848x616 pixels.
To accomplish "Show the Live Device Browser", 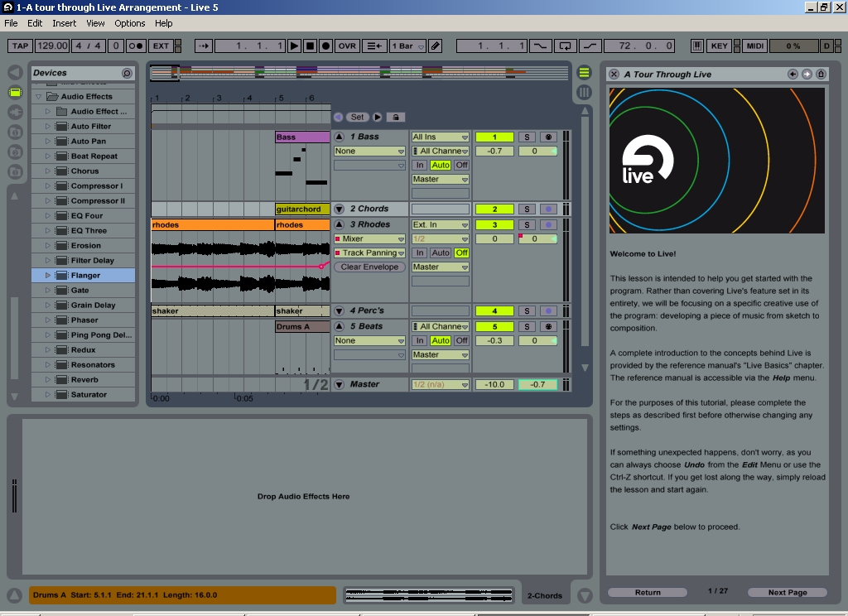I will [x=15, y=93].
